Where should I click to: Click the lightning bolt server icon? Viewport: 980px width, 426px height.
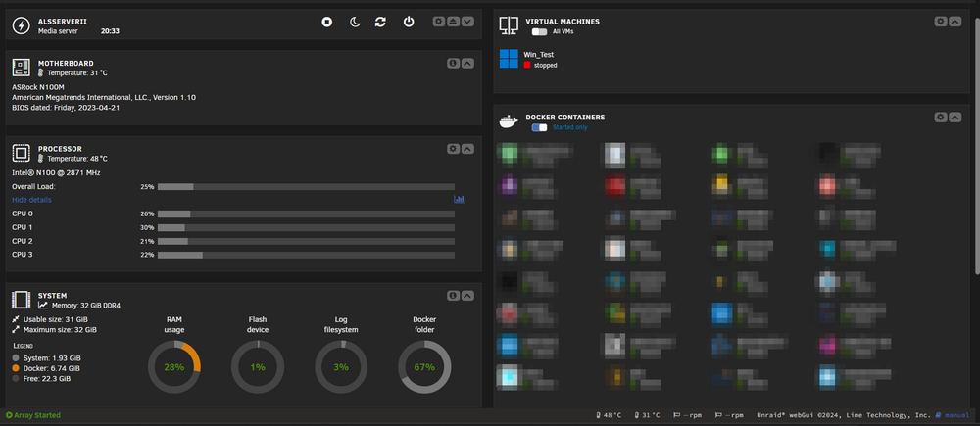click(x=22, y=25)
